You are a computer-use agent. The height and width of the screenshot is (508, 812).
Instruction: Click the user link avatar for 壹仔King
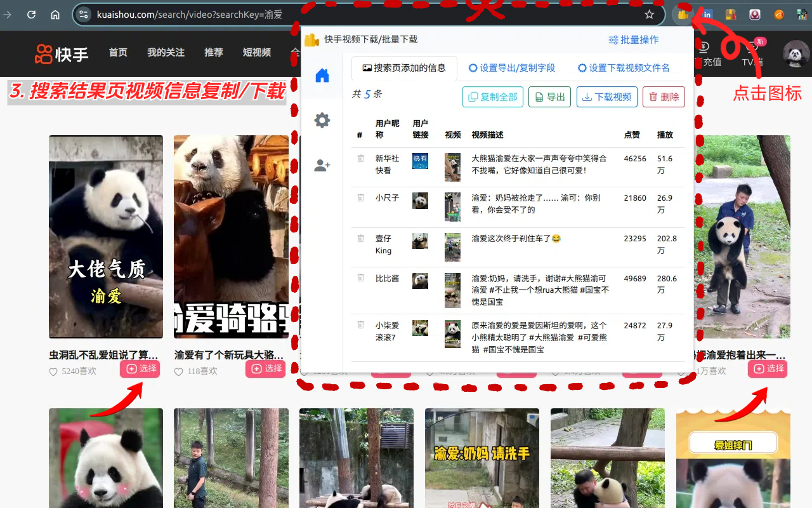pos(420,241)
